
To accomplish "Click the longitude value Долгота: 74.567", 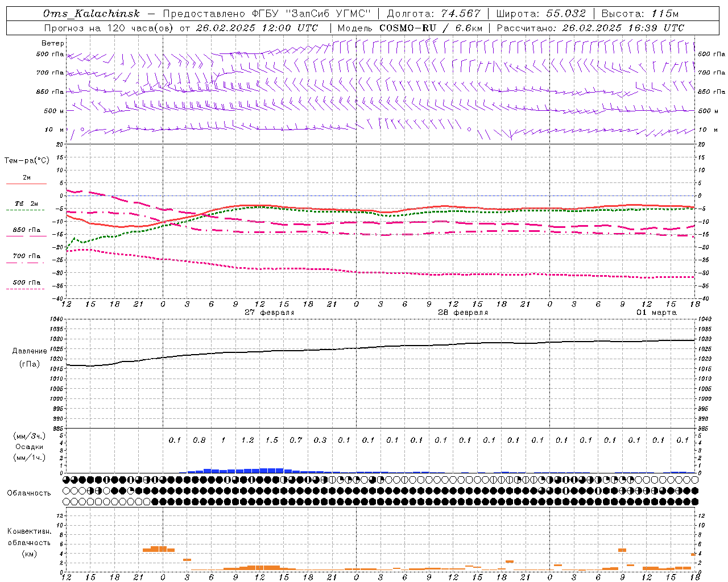I will pyautogui.click(x=433, y=14).
